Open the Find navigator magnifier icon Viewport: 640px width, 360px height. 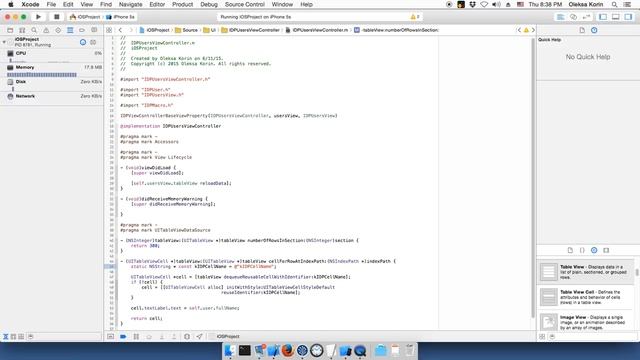pyautogui.click(x=34, y=30)
